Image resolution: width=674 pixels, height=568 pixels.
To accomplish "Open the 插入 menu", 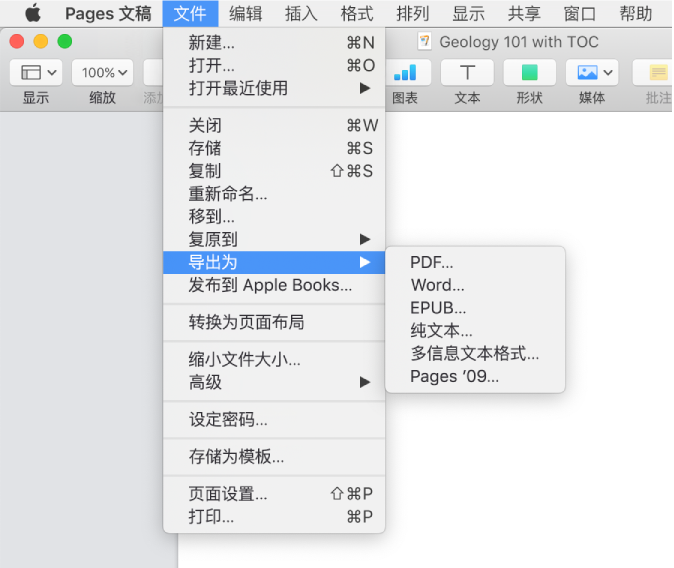I will pos(301,14).
